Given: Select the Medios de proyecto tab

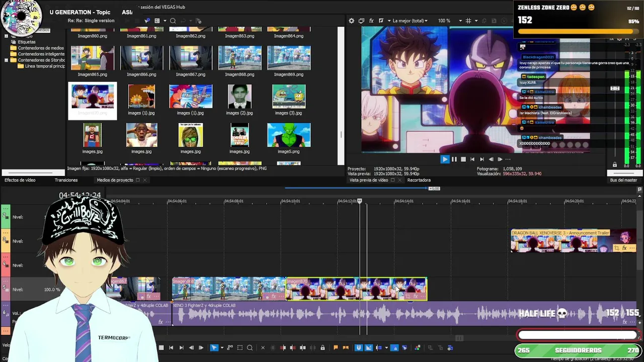Looking at the screenshot, I should pyautogui.click(x=115, y=180).
